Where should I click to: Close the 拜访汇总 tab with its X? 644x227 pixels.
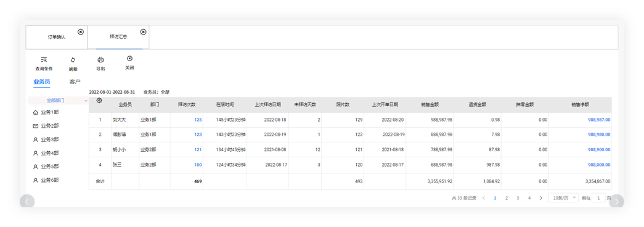[143, 32]
